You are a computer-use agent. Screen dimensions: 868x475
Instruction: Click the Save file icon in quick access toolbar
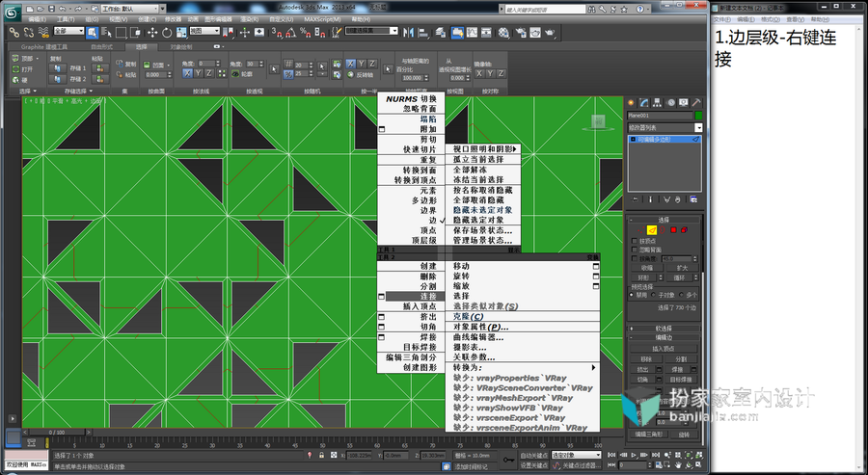click(x=51, y=9)
